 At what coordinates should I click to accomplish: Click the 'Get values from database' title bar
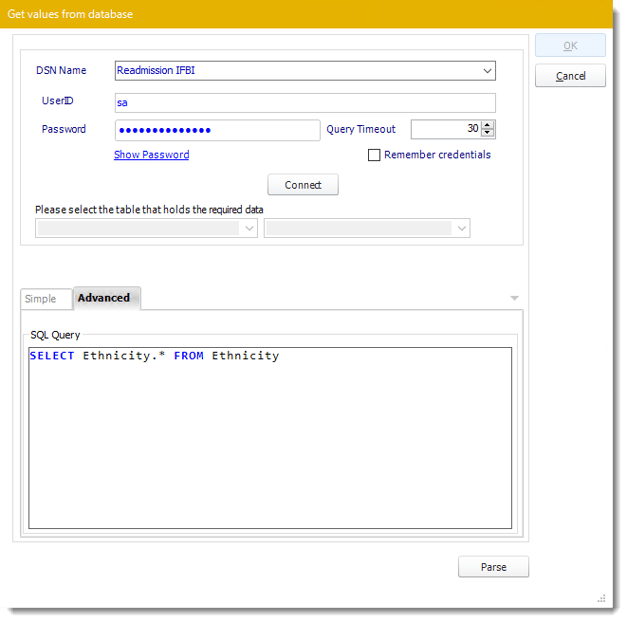[x=306, y=14]
